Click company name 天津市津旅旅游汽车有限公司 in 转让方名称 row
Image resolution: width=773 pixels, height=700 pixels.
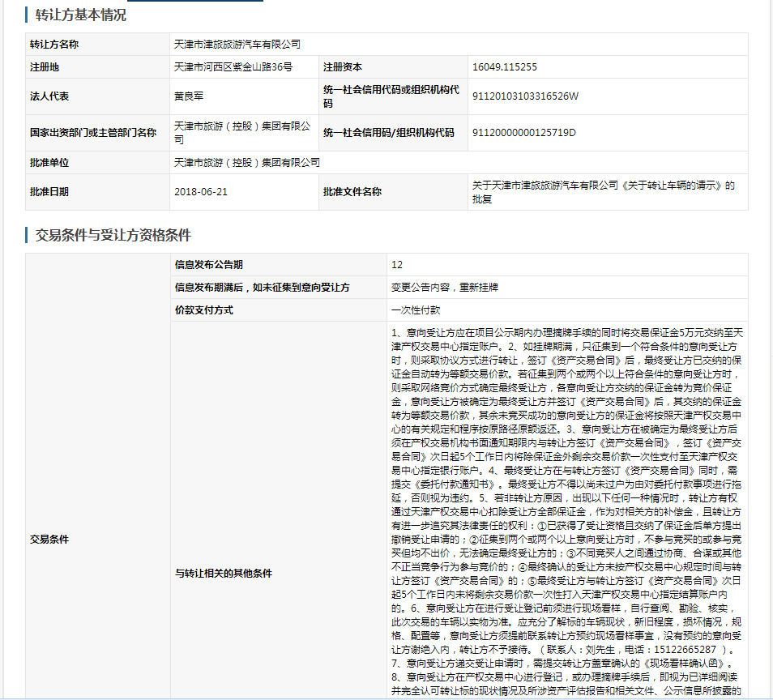coord(237,45)
